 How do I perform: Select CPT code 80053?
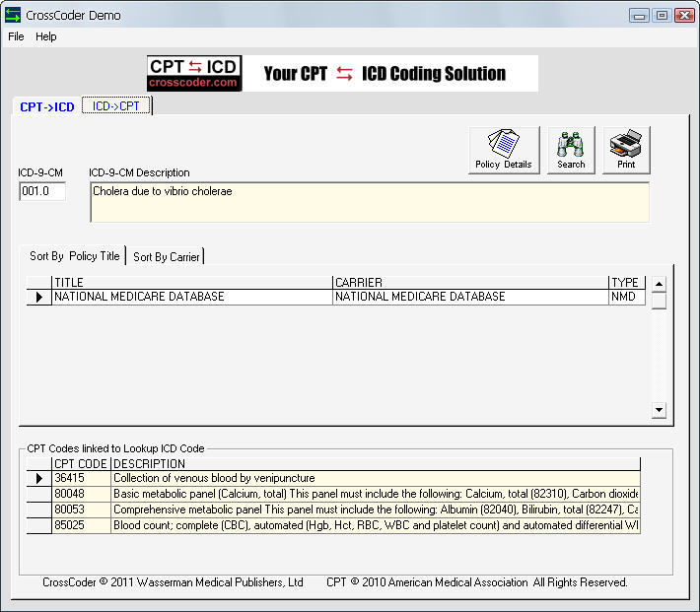[81, 510]
